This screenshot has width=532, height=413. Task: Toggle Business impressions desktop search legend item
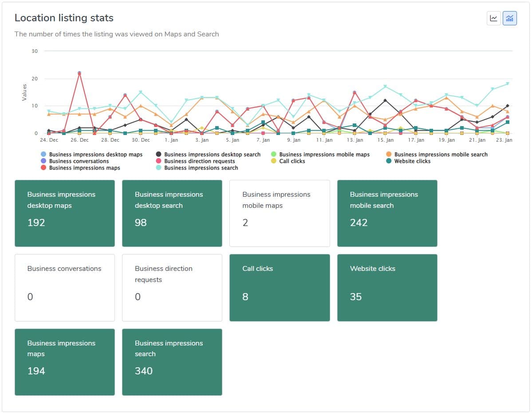(x=208, y=155)
